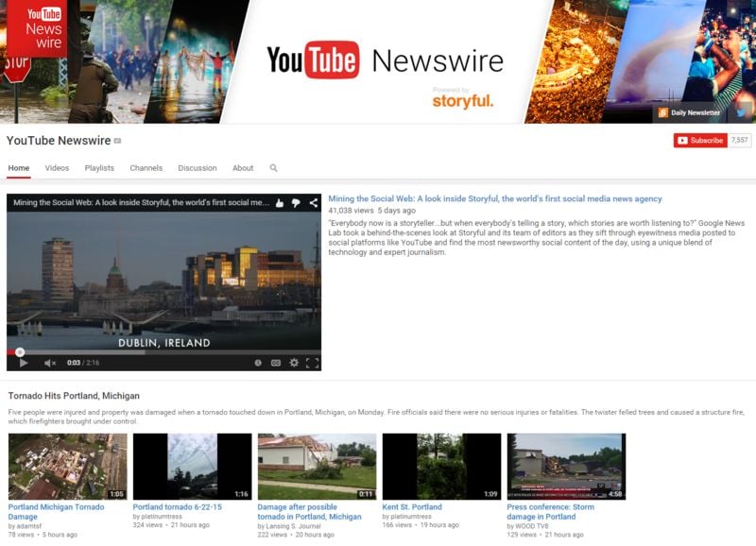Click the title overlay inside the video player
Viewport: 756px width, 546px height.
point(141,203)
